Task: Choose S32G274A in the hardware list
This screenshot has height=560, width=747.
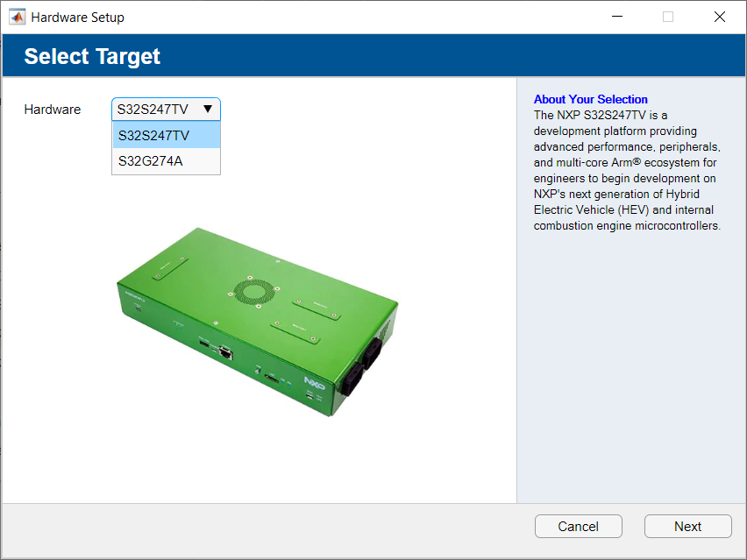Action: [167, 161]
